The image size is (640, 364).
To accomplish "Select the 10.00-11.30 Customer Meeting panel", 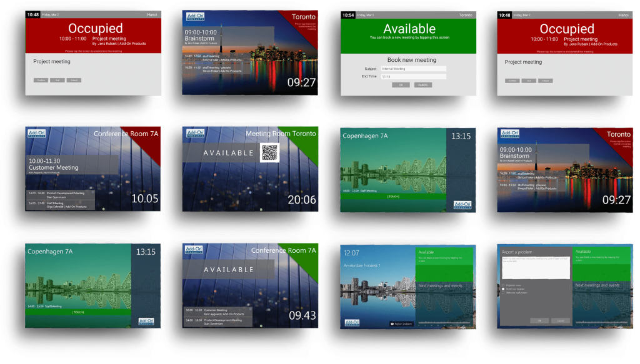I will pos(72,164).
